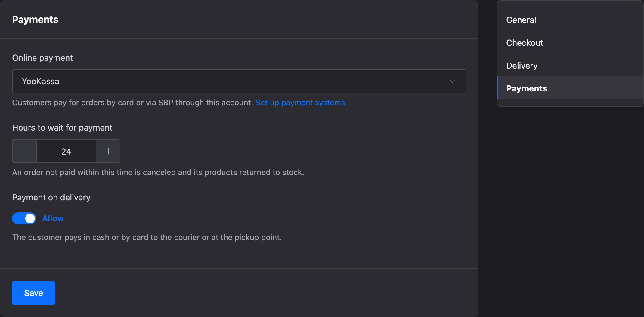Click the Hours to wait for payment label
Image resolution: width=644 pixels, height=317 pixels.
point(62,128)
